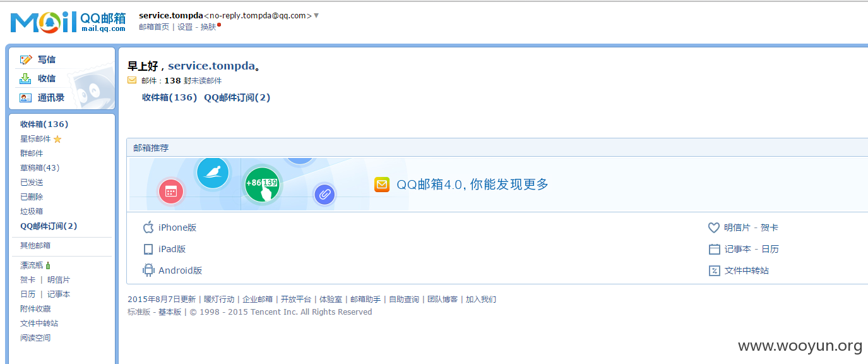
Task: Click 收信 to receive mail
Action: click(47, 78)
